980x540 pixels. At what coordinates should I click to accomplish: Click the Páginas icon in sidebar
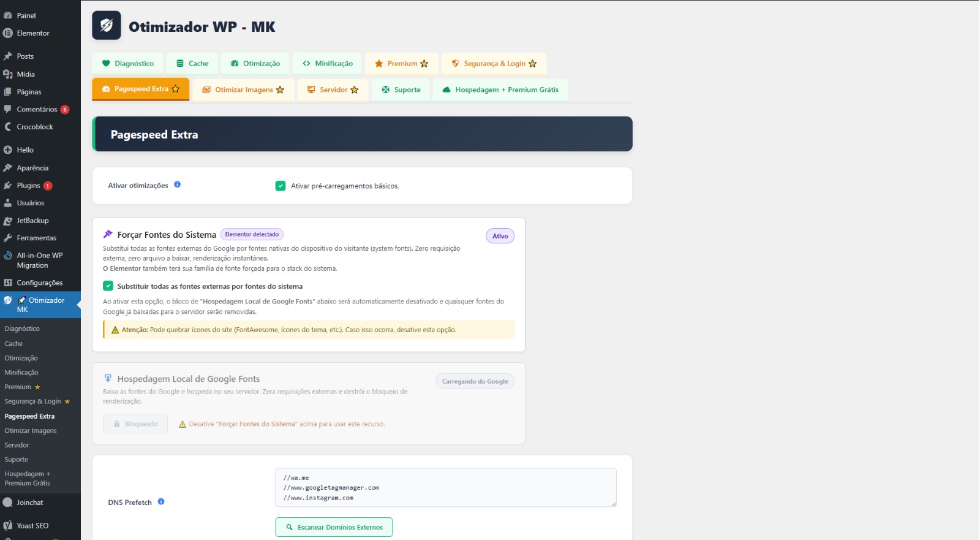coord(8,92)
